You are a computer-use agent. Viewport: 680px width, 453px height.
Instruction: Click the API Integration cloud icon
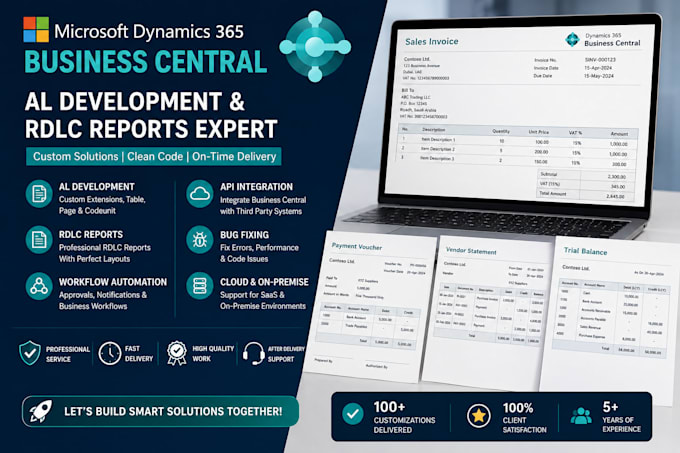click(200, 194)
